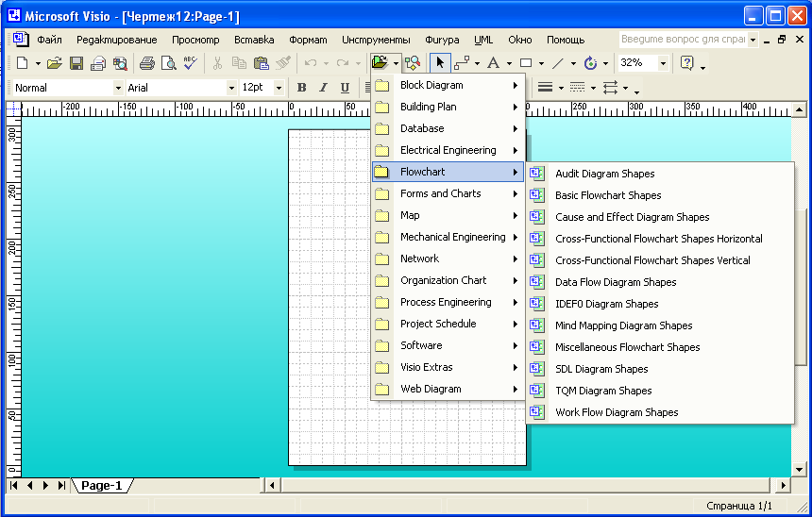Click the Cut scissors icon
The width and height of the screenshot is (812, 517).
tap(217, 63)
